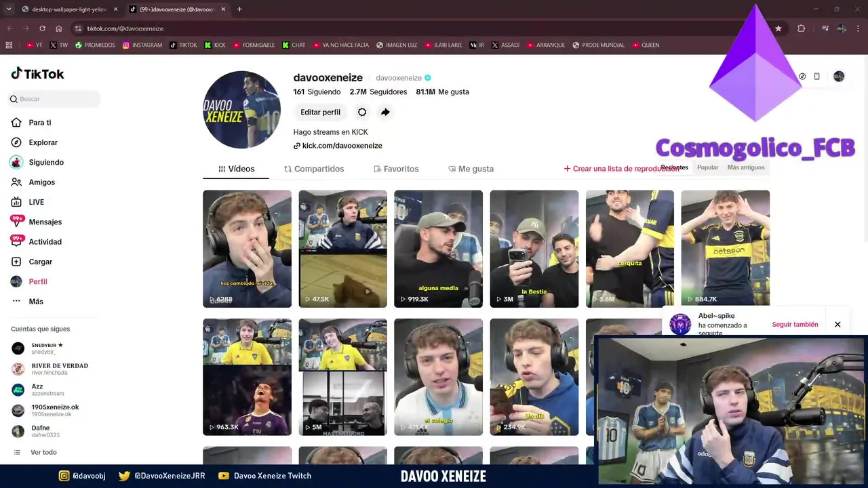868x488 pixels.
Task: Open the 161 Siguiendo count
Action: (317, 91)
